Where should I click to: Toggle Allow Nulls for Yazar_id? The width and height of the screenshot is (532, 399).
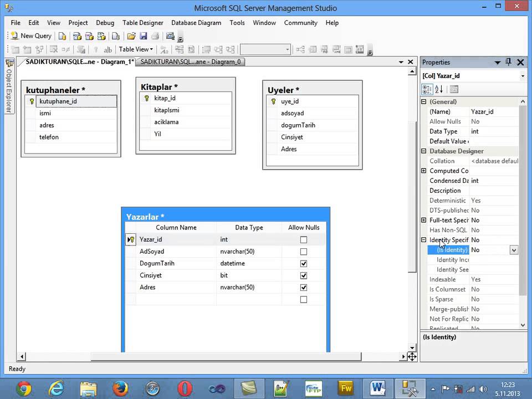click(x=304, y=240)
